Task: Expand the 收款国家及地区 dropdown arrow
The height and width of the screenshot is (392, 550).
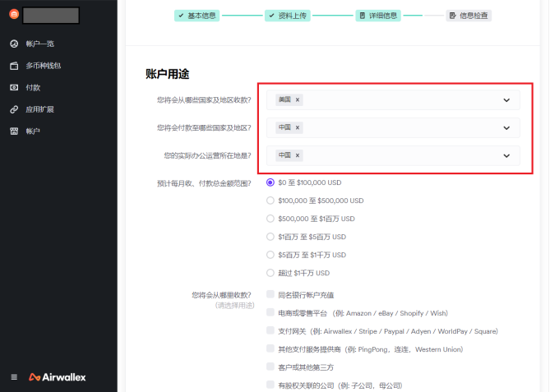Action: [x=506, y=100]
